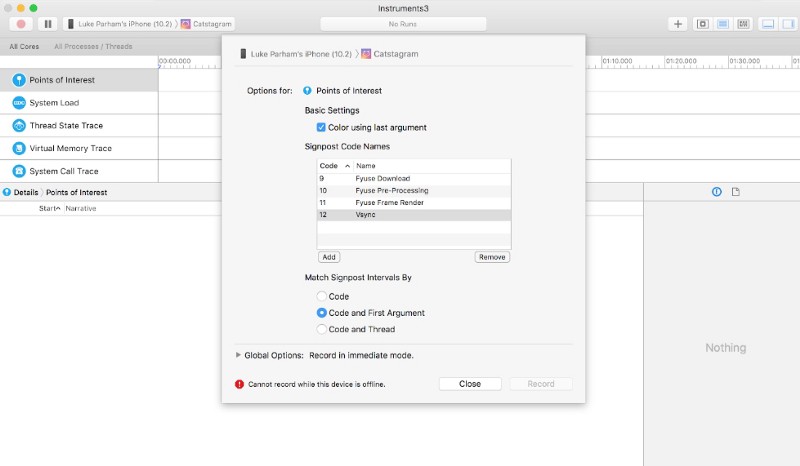The image size is (800, 466).
Task: Select the Vsync signpost row
Action: click(414, 215)
